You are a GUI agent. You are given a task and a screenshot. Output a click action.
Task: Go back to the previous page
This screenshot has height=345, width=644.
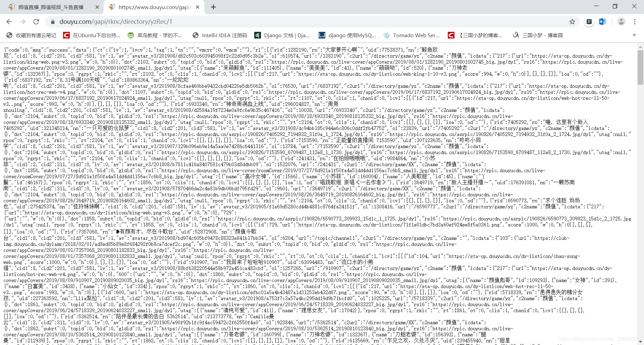9,22
